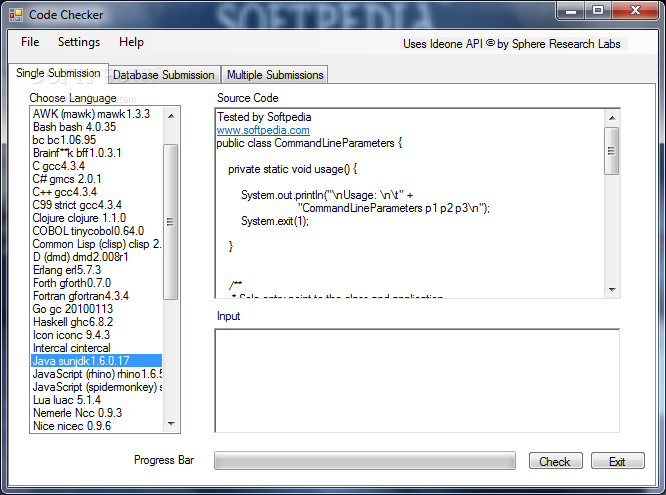The image size is (666, 495).
Task: Select JavaScript (rhino) language
Action: coord(96,374)
